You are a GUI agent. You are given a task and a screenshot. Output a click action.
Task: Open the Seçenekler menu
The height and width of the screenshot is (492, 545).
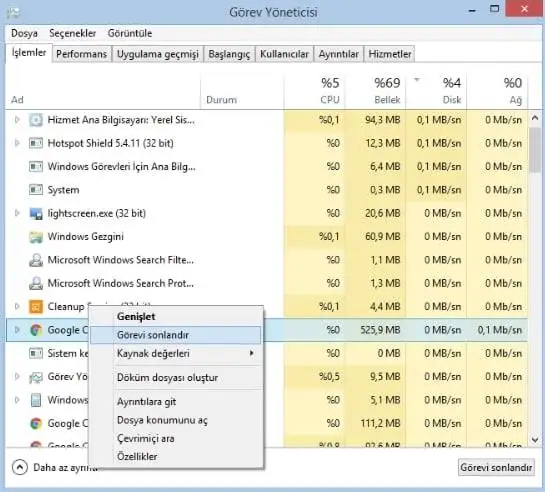point(72,33)
